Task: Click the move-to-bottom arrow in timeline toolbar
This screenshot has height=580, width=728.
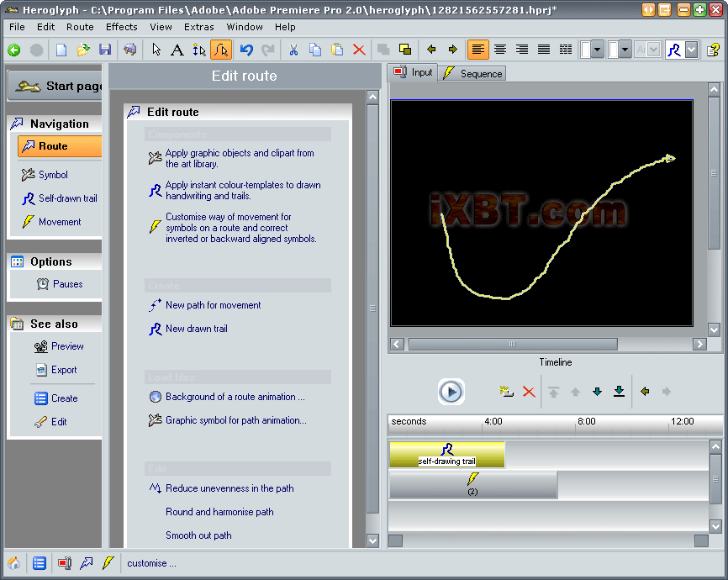Action: [x=619, y=392]
